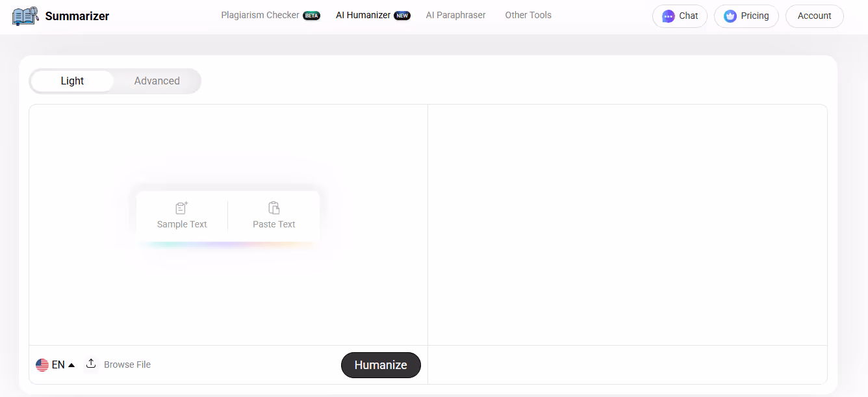Image resolution: width=868 pixels, height=397 pixels.
Task: Switch to Advanced mode
Action: 157,81
